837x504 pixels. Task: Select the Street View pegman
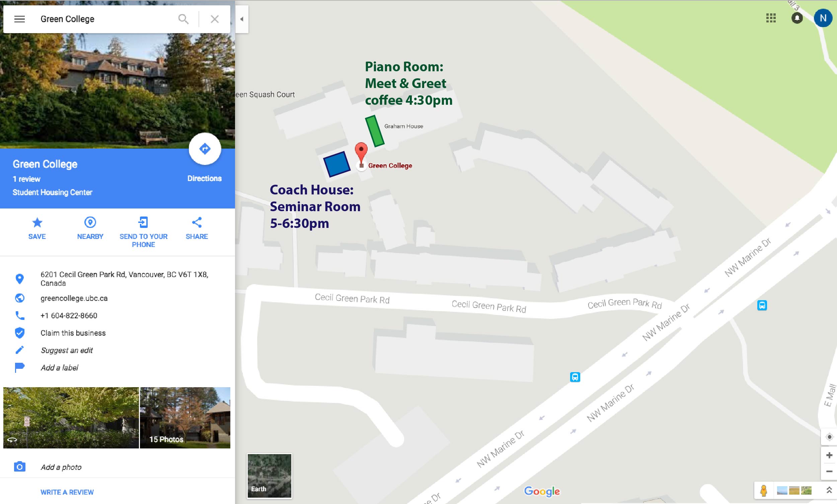[764, 490]
